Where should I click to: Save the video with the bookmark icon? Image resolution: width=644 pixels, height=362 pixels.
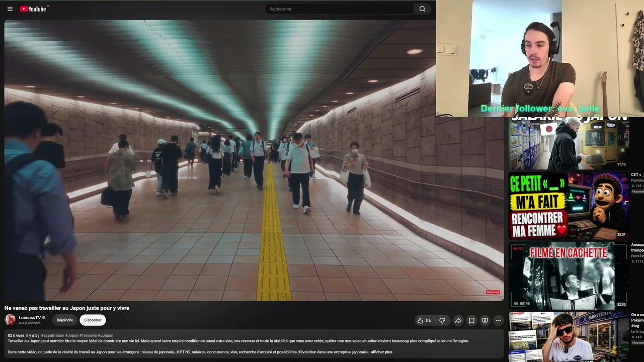(x=471, y=320)
